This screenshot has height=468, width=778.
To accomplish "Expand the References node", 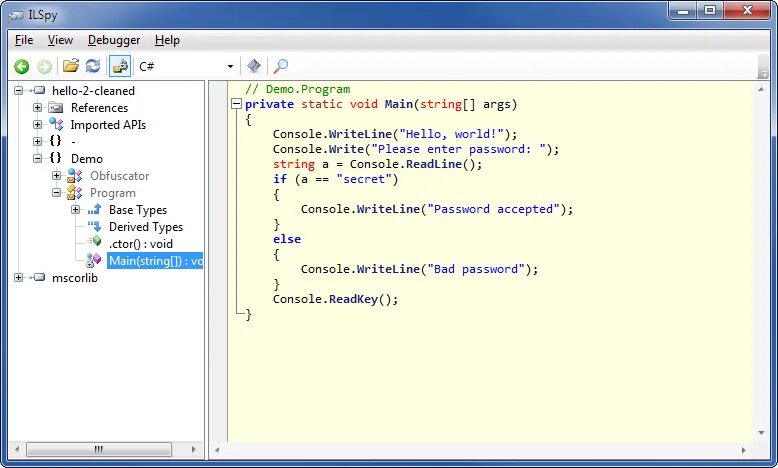I will click(x=37, y=107).
